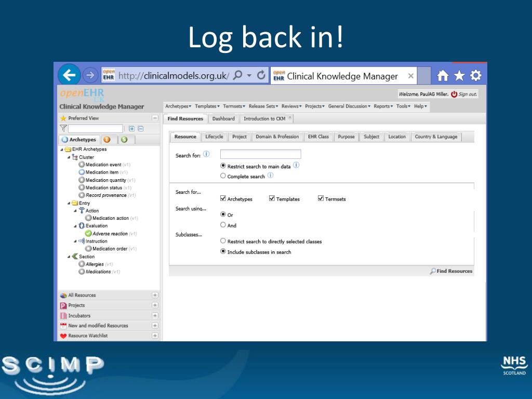Click the Medication event archetype icon
Screen dimensions: 532x399
point(82,164)
